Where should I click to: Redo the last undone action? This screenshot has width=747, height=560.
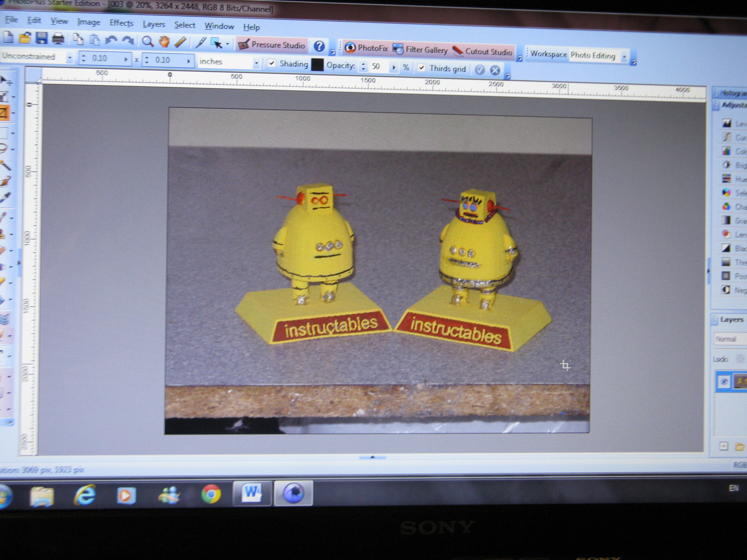pos(128,41)
